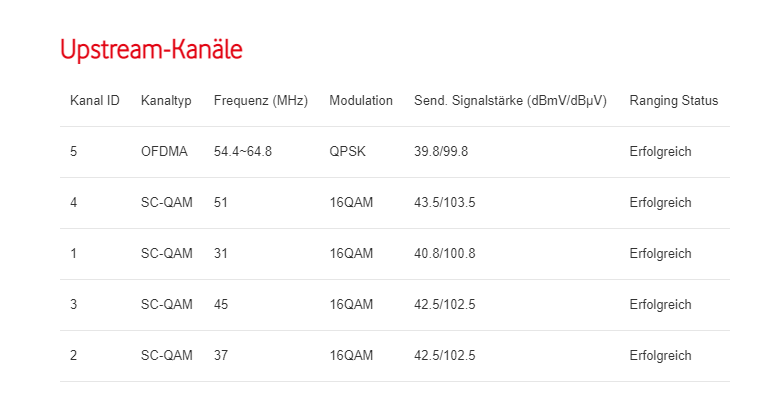This screenshot has width=763, height=418.
Task: Click the Kanal ID column header
Action: (95, 101)
